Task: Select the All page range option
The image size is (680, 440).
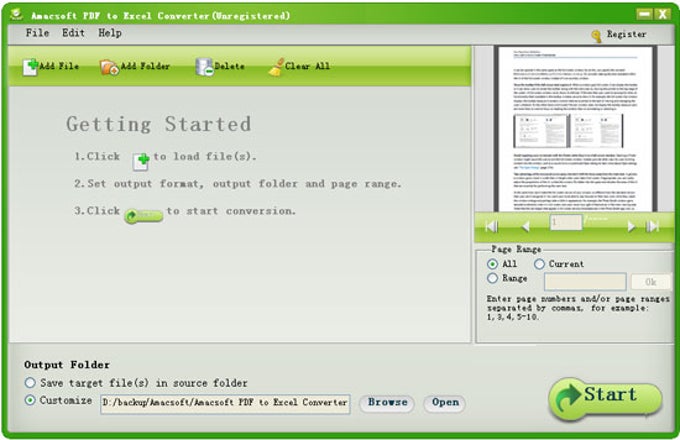Action: tap(492, 264)
